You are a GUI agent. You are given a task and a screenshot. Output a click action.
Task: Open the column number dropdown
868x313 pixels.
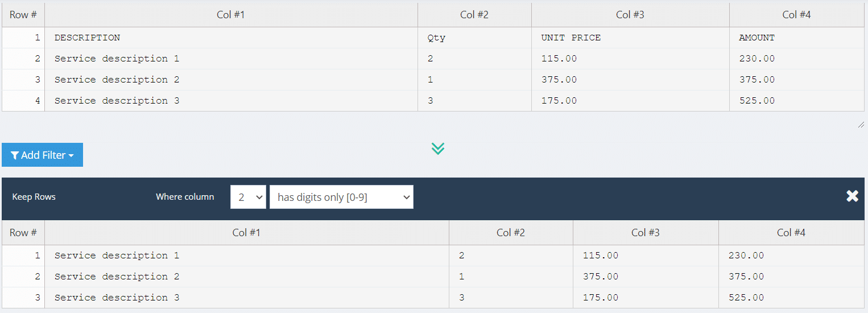[248, 197]
